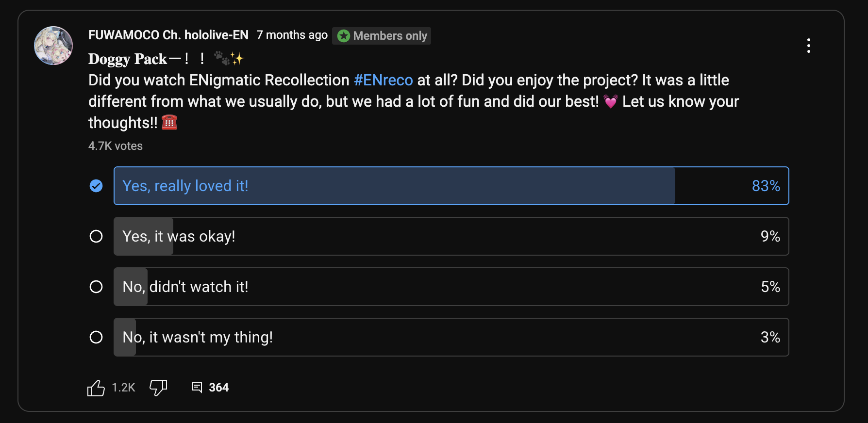Click the Members only star badge
The height and width of the screenshot is (423, 868).
[344, 36]
